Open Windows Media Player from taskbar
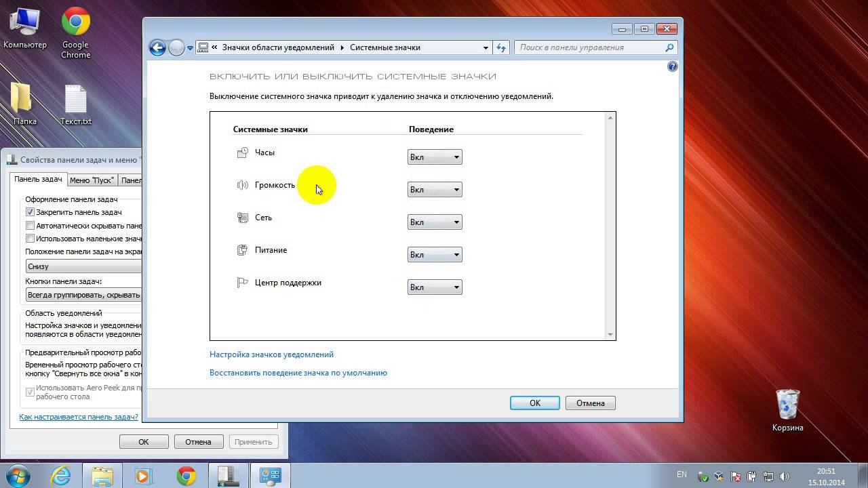Image resolution: width=868 pixels, height=488 pixels. click(144, 476)
